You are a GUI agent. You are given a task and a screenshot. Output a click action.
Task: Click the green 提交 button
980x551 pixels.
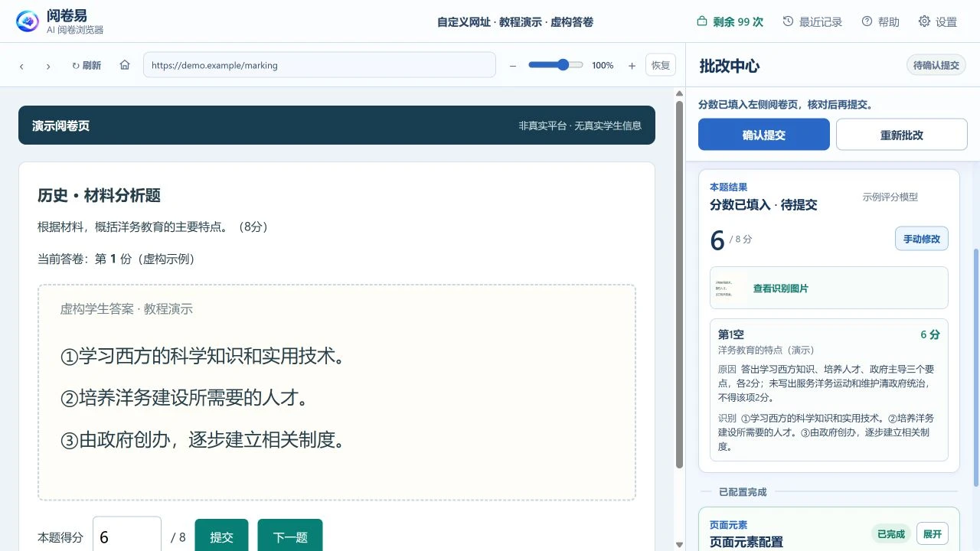coord(221,536)
